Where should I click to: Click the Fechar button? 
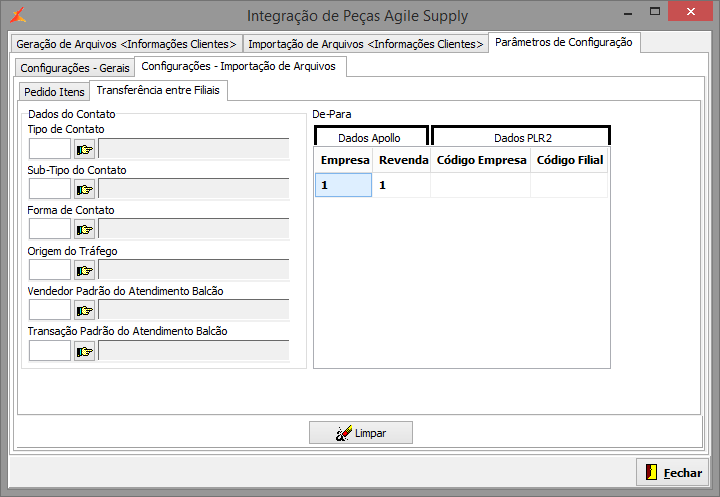tap(672, 472)
